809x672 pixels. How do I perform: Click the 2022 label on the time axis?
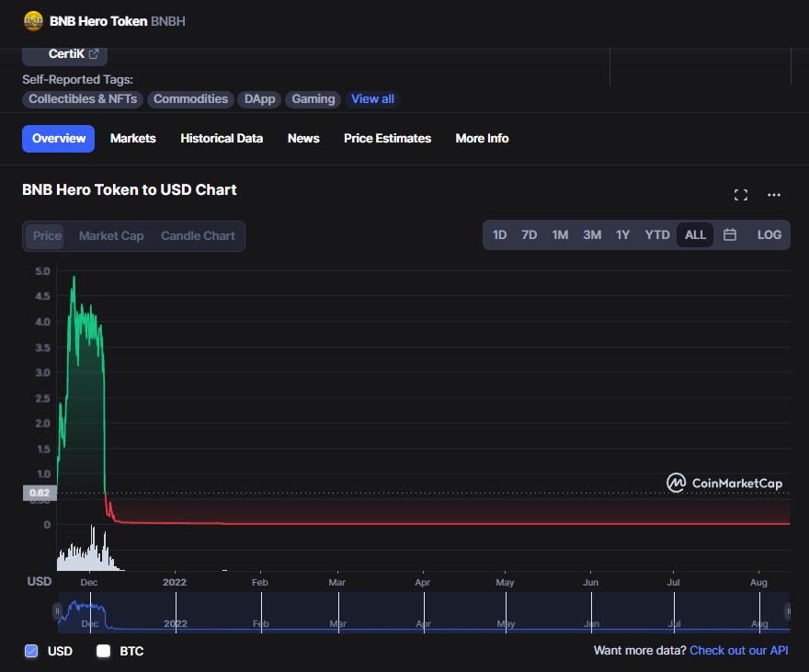[175, 582]
